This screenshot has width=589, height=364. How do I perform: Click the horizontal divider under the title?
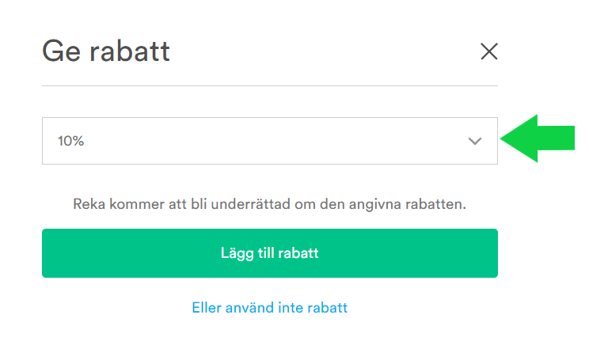coord(270,85)
